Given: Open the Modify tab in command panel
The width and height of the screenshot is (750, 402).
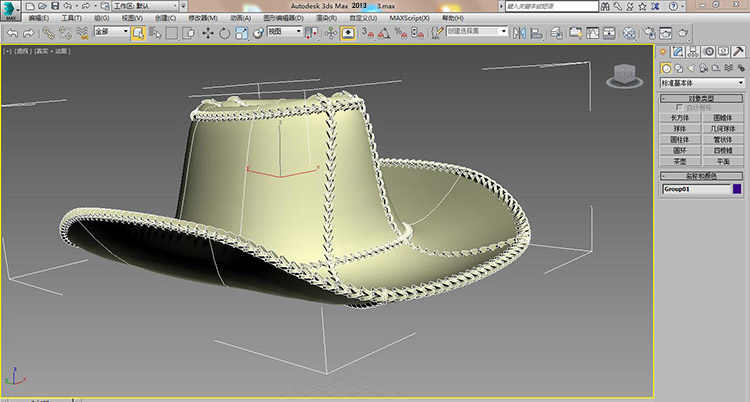Looking at the screenshot, I should [677, 51].
